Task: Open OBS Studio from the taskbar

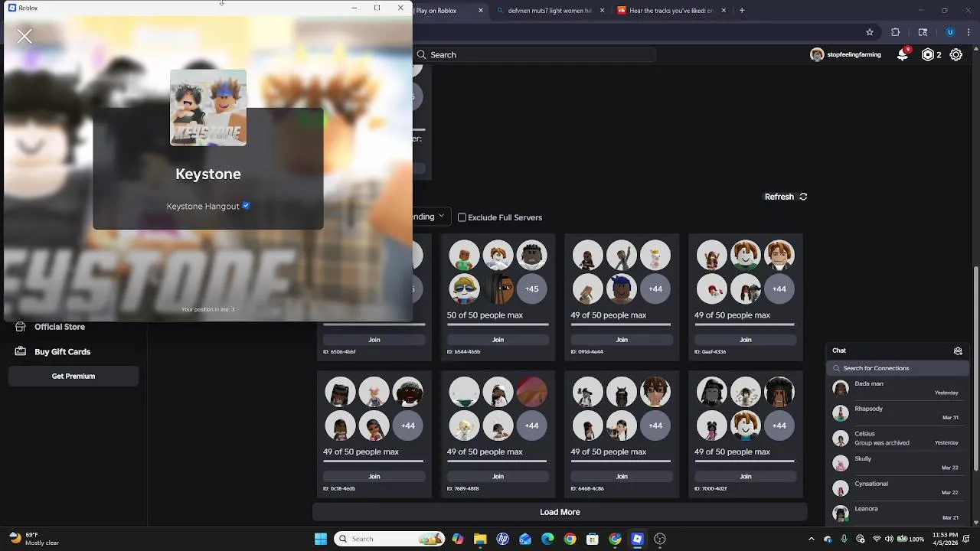Action: click(660, 539)
